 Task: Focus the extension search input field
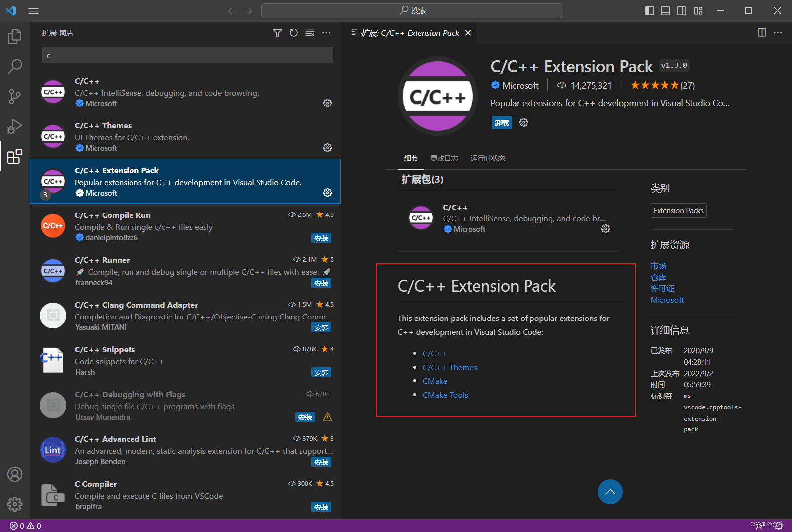(188, 55)
